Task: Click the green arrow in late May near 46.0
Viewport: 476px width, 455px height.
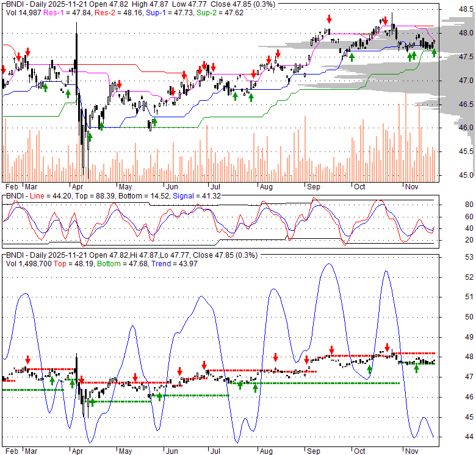Action: coord(154,122)
